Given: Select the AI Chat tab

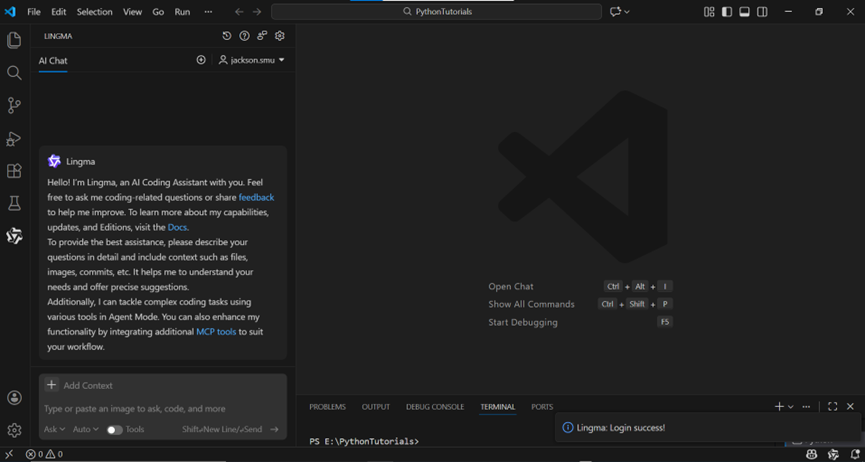Looking at the screenshot, I should point(53,61).
